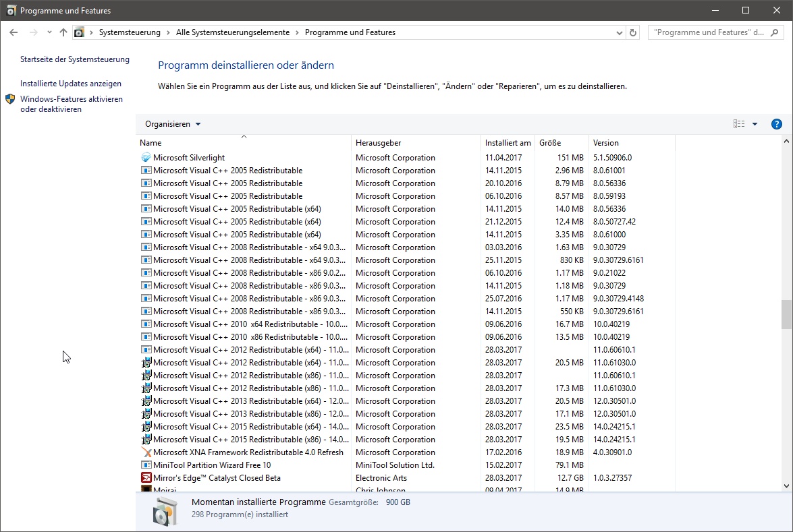
Task: Click Electronic Arts publisher cell
Action: point(381,478)
